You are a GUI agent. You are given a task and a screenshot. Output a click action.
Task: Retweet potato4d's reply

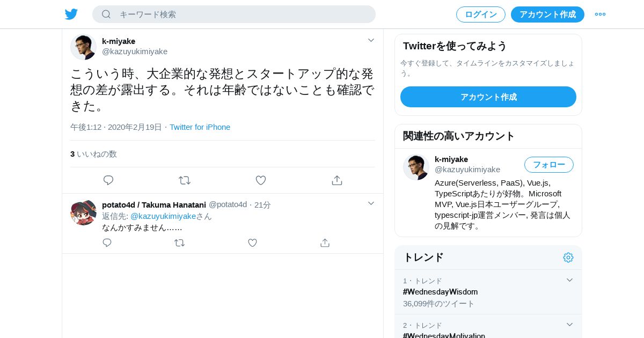coord(180,243)
